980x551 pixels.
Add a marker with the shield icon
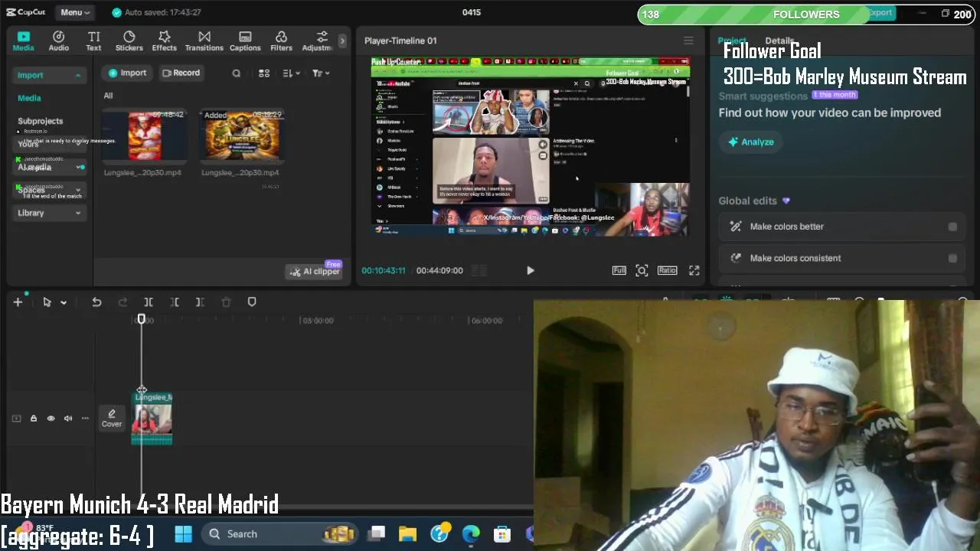[252, 302]
